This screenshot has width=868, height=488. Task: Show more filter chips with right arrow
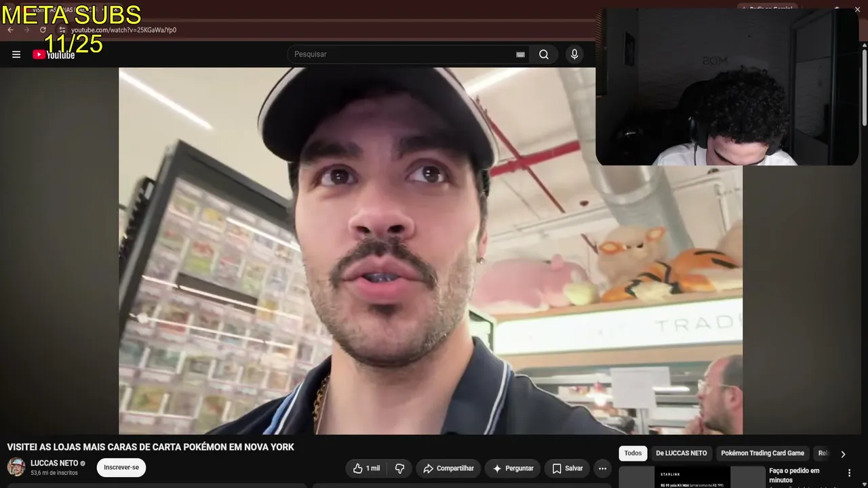843,454
